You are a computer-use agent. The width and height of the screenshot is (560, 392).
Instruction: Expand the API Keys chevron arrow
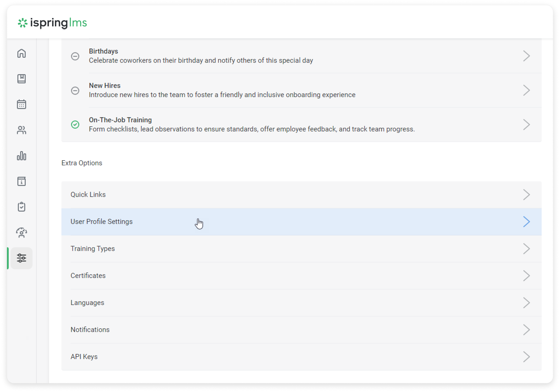[526, 357]
